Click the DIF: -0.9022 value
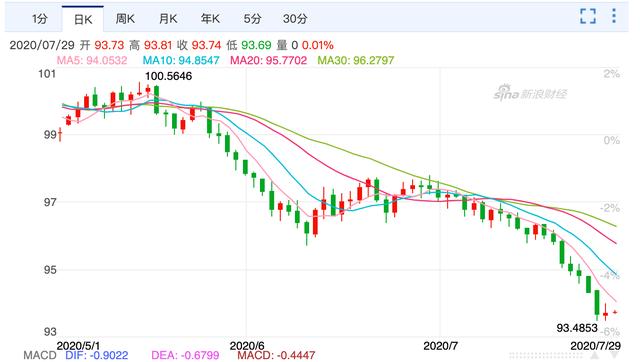Viewport: 640px width, 362px height. [97, 355]
